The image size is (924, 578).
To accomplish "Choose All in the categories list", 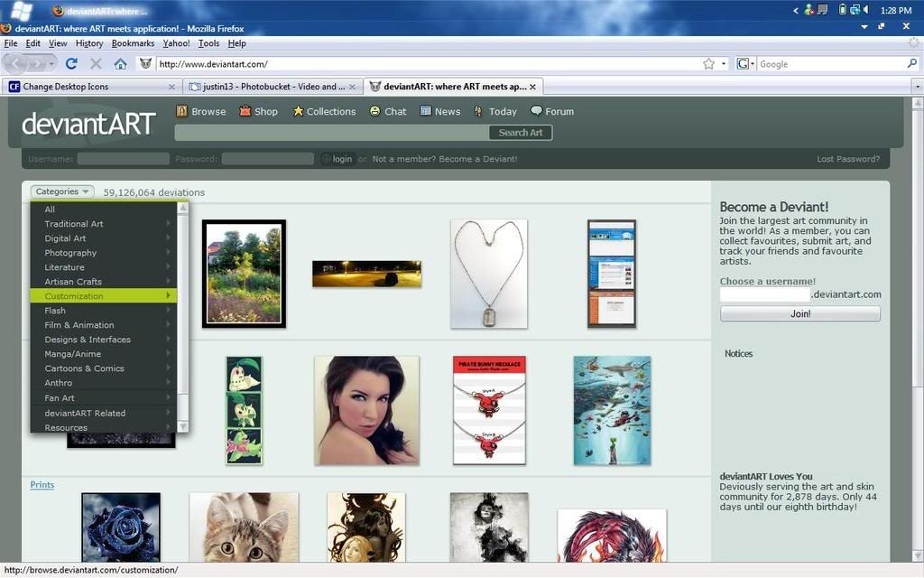I will 104,209.
